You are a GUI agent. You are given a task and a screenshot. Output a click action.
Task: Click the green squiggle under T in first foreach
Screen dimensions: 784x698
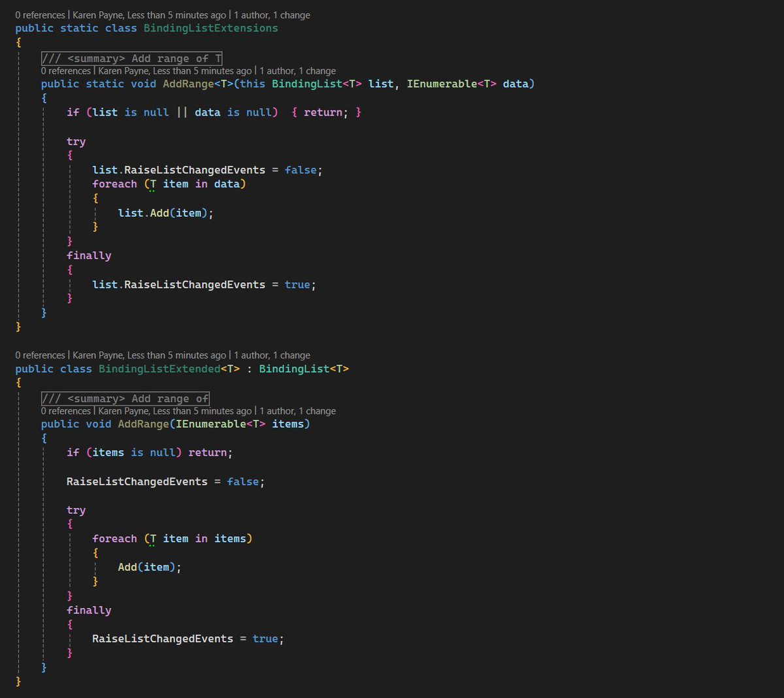coord(152,189)
